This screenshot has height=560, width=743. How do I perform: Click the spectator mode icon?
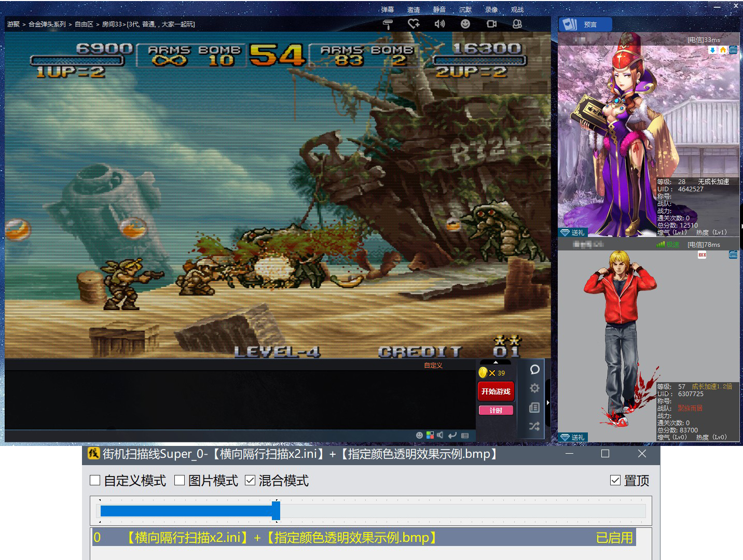point(517,24)
